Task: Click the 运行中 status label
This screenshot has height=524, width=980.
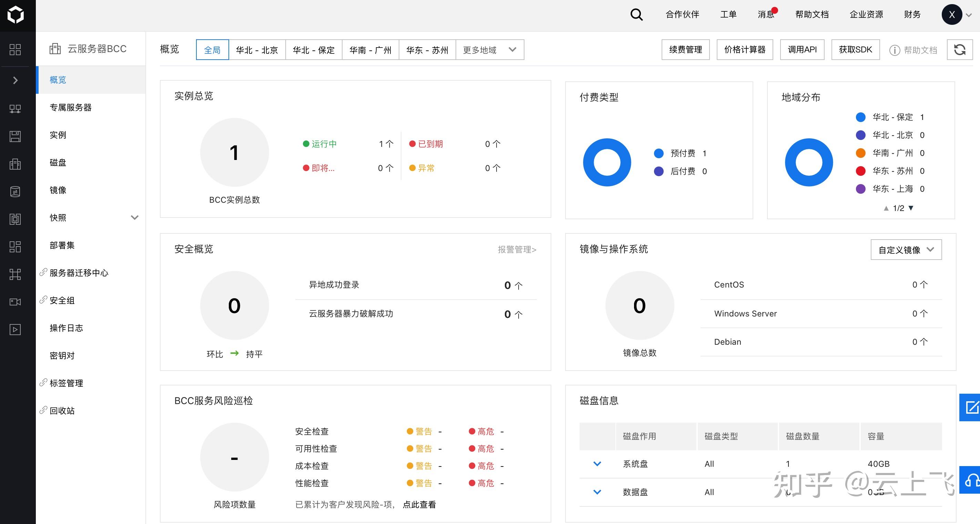Action: [324, 144]
